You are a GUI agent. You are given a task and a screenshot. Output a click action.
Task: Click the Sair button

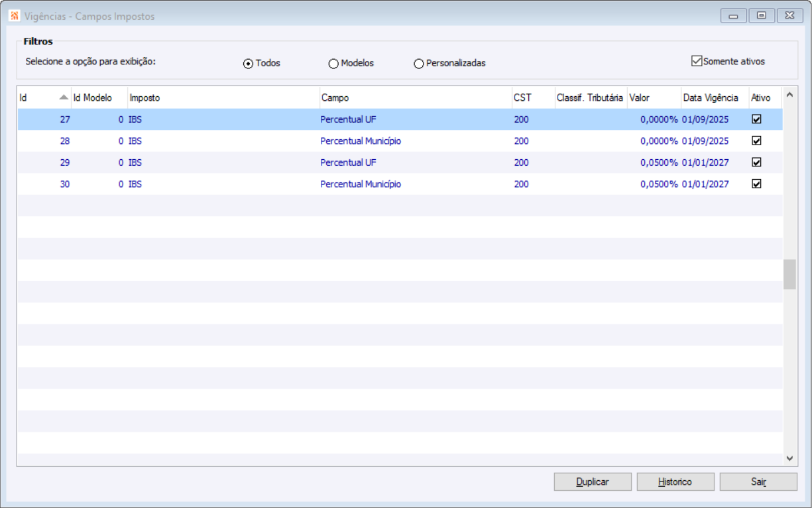pyautogui.click(x=758, y=482)
